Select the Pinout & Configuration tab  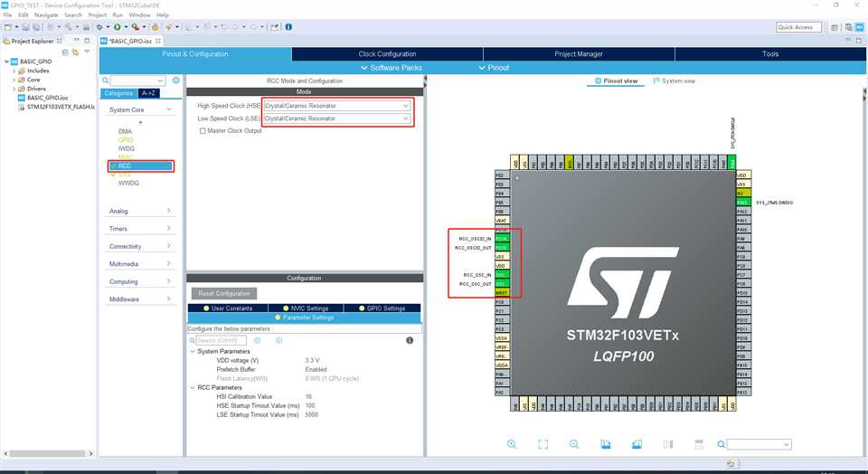(x=195, y=53)
